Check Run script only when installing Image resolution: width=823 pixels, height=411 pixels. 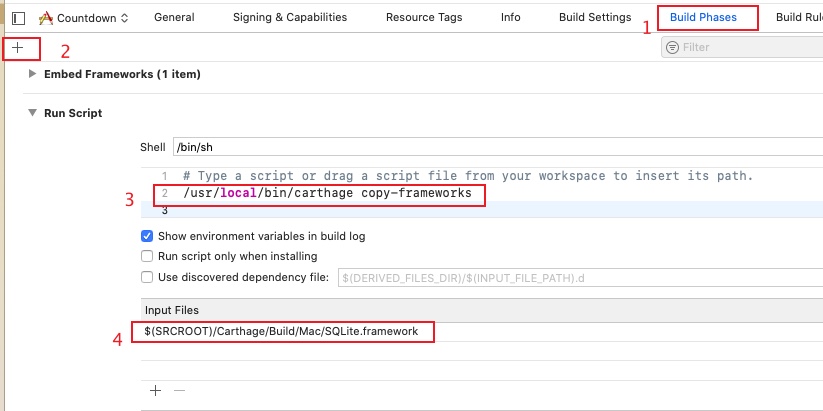[148, 256]
